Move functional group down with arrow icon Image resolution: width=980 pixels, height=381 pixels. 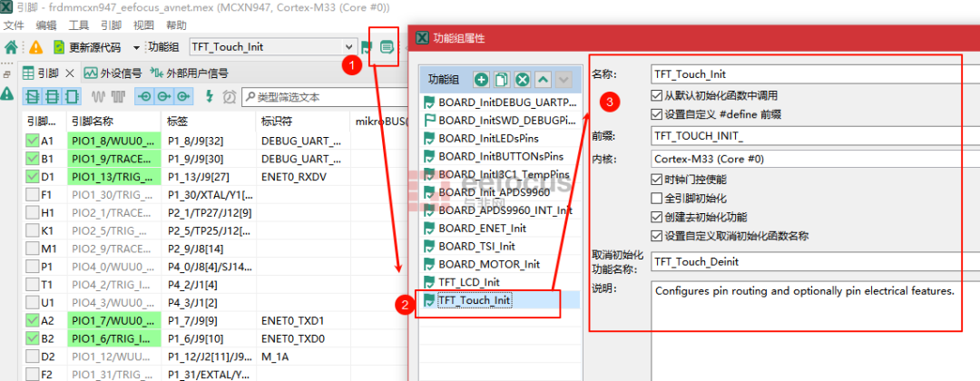tap(563, 79)
